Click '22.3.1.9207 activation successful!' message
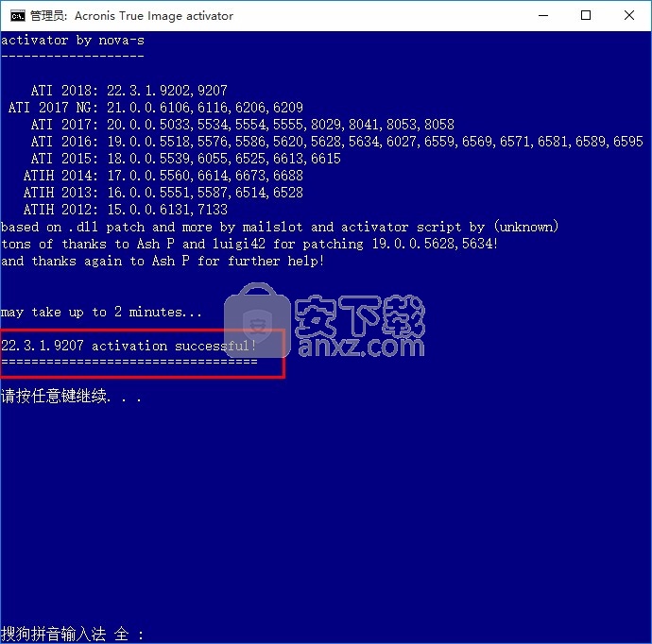 coord(129,346)
